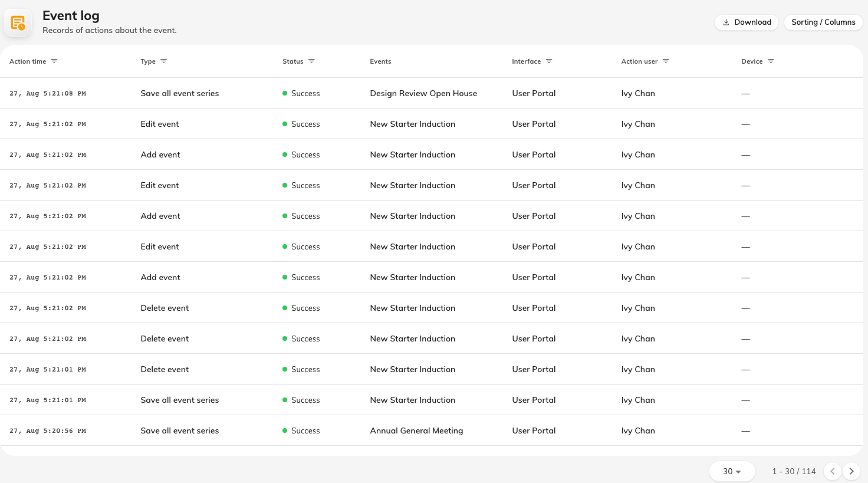
Task: Click the device dash in Design Review row
Action: pyautogui.click(x=745, y=94)
